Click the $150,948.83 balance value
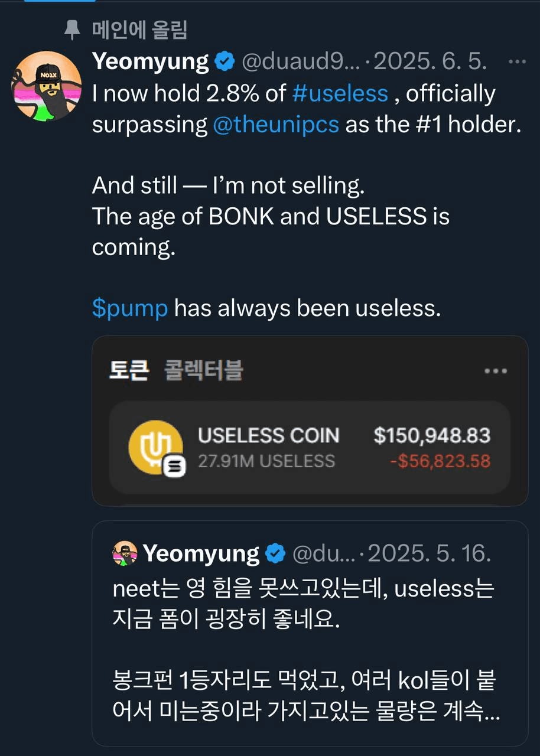Viewport: 540px width, 756px height. tap(432, 436)
